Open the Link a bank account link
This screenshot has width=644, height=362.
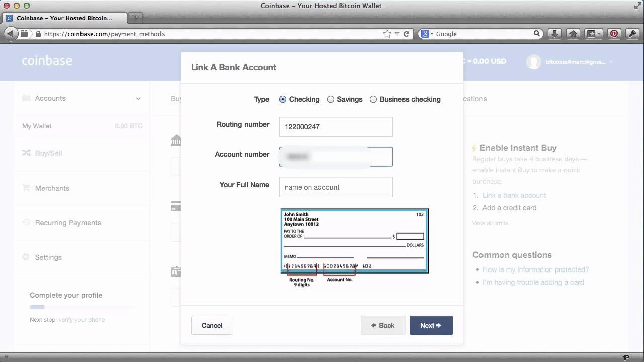(514, 195)
